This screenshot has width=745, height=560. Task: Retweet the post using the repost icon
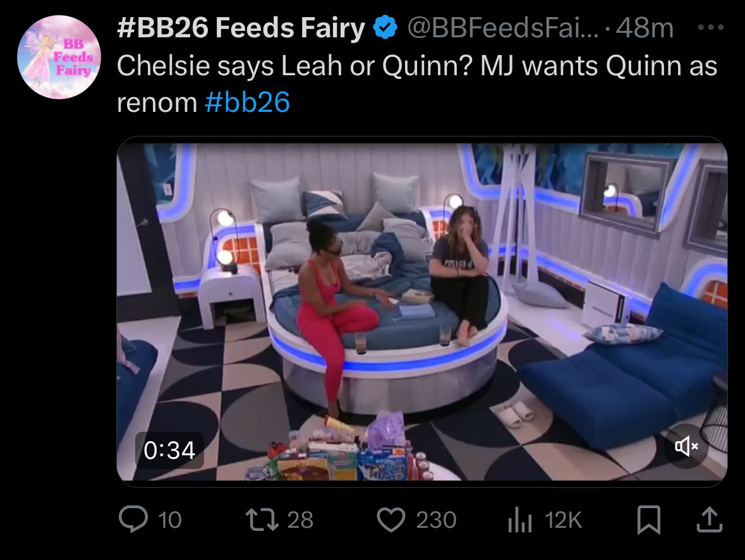(x=262, y=520)
